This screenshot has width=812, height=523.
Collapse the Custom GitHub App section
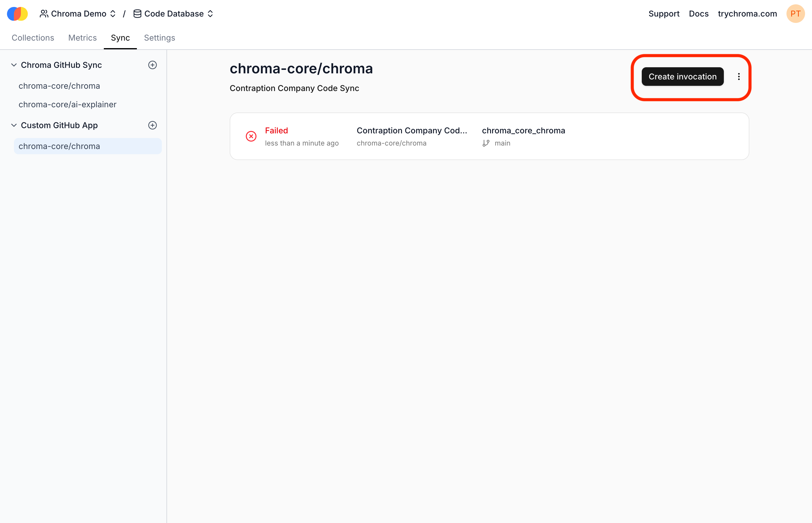[14, 125]
